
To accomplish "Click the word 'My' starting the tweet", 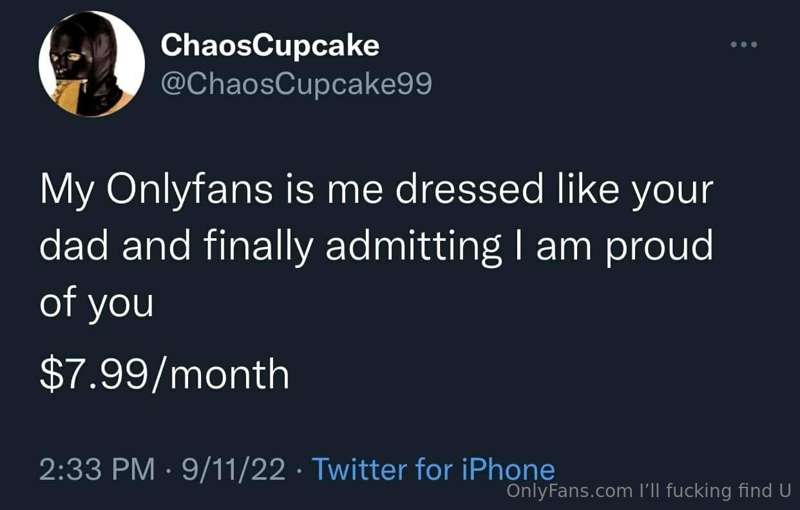I will (x=67, y=192).
